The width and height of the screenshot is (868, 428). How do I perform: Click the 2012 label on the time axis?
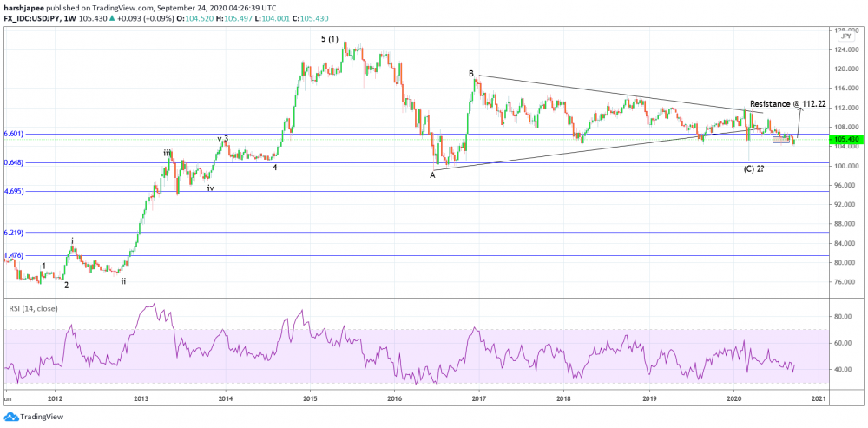54,398
